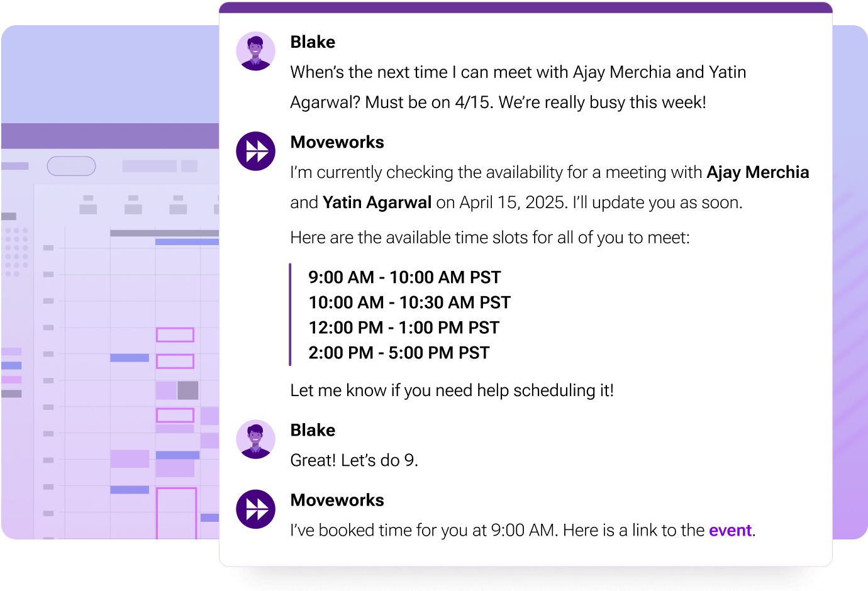
Task: Click the Moveworks sender name above the availability reply
Action: point(337,142)
